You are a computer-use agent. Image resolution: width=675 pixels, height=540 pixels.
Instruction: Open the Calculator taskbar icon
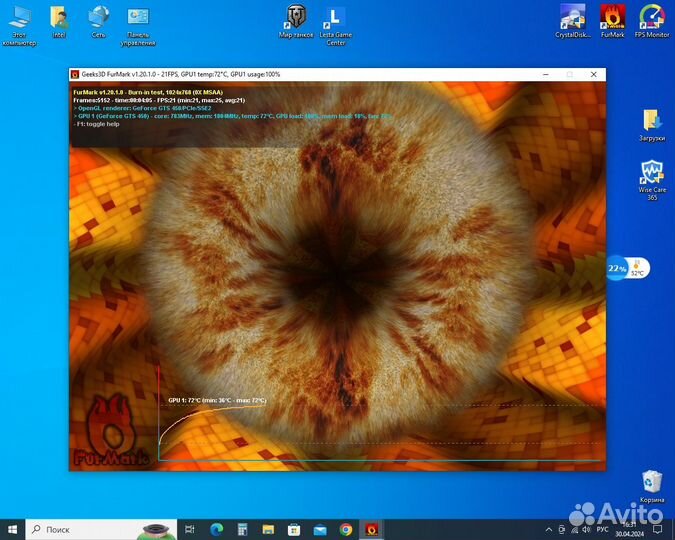point(241,528)
